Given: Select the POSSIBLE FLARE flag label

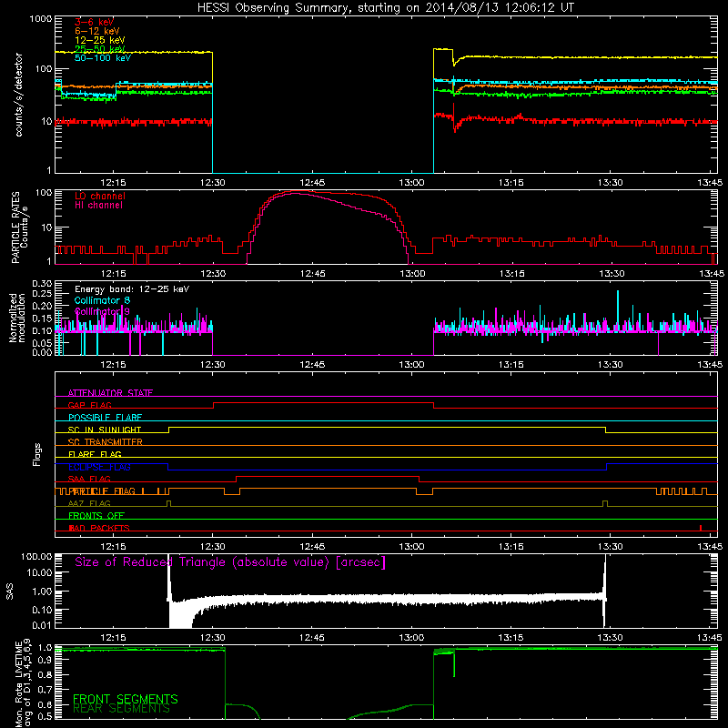Looking at the screenshot, I should (x=105, y=417).
